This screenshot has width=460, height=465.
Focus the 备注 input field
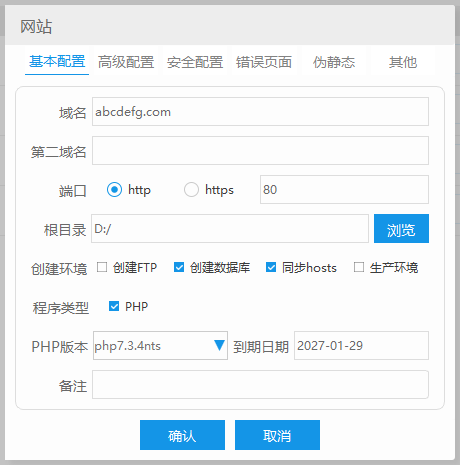coord(260,384)
